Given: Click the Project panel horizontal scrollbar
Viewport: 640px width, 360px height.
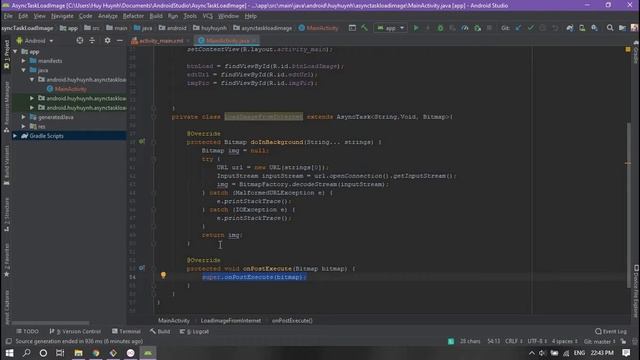Looking at the screenshot, I should coord(51,323).
